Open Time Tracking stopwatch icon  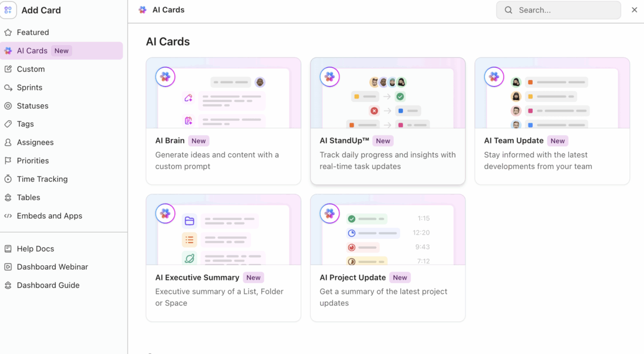8,179
